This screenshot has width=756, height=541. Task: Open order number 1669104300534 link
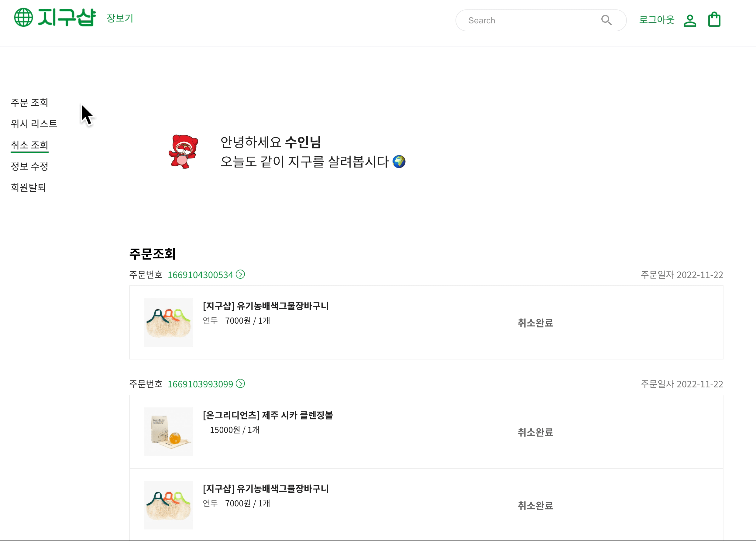(x=200, y=275)
